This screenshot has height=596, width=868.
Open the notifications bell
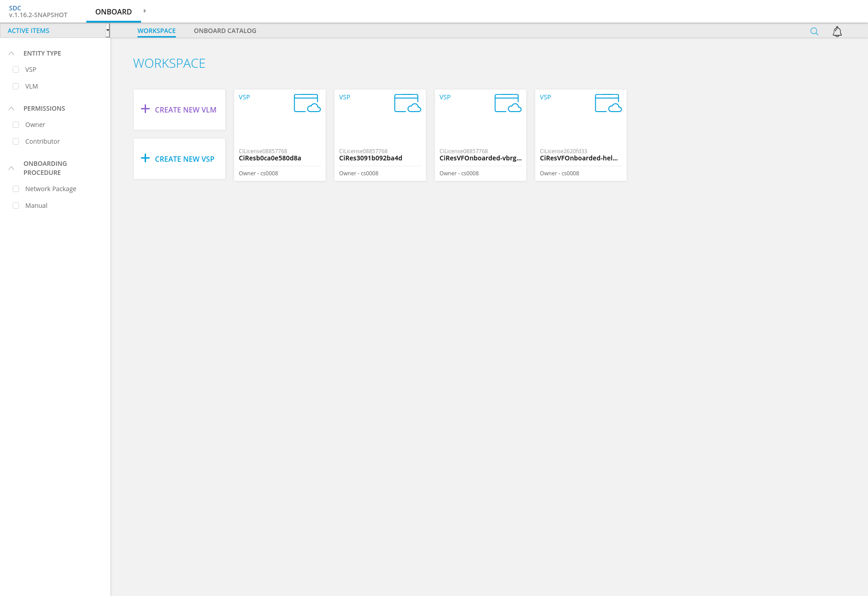click(x=837, y=31)
